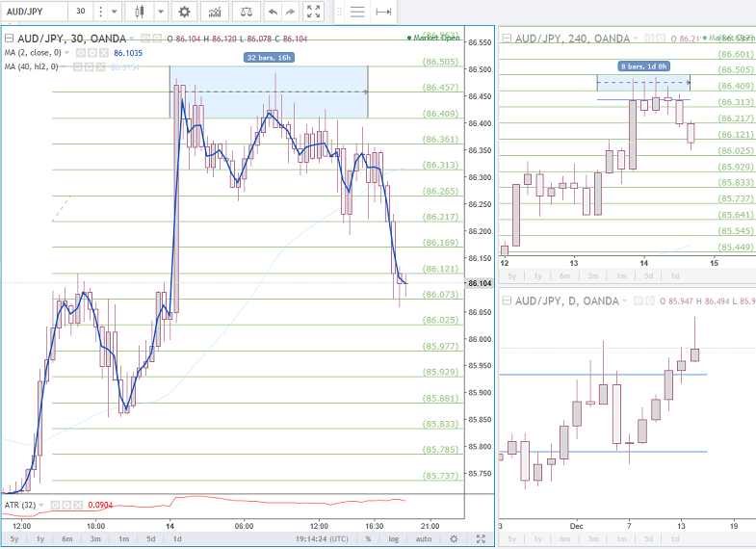Select 6m range on main chart
The image size is (756, 549).
click(x=67, y=538)
